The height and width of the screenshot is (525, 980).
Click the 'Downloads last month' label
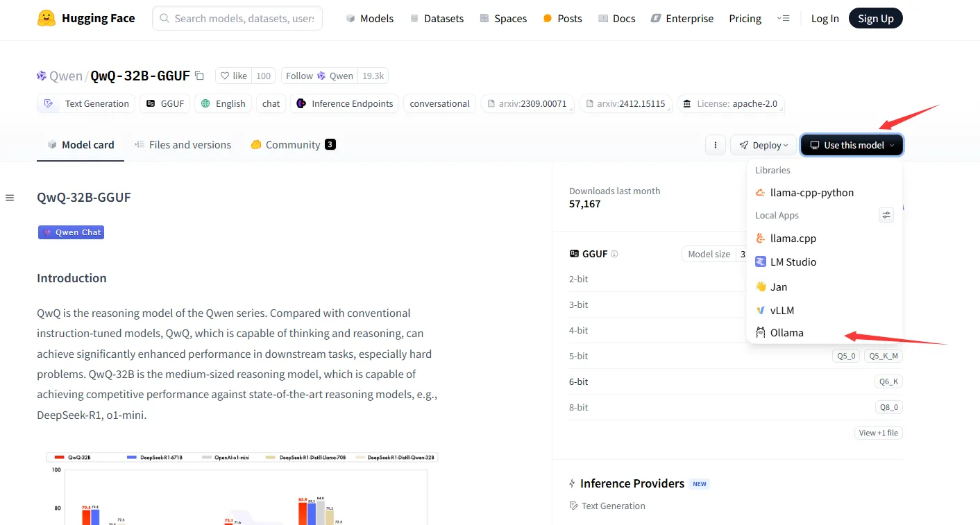tap(615, 191)
